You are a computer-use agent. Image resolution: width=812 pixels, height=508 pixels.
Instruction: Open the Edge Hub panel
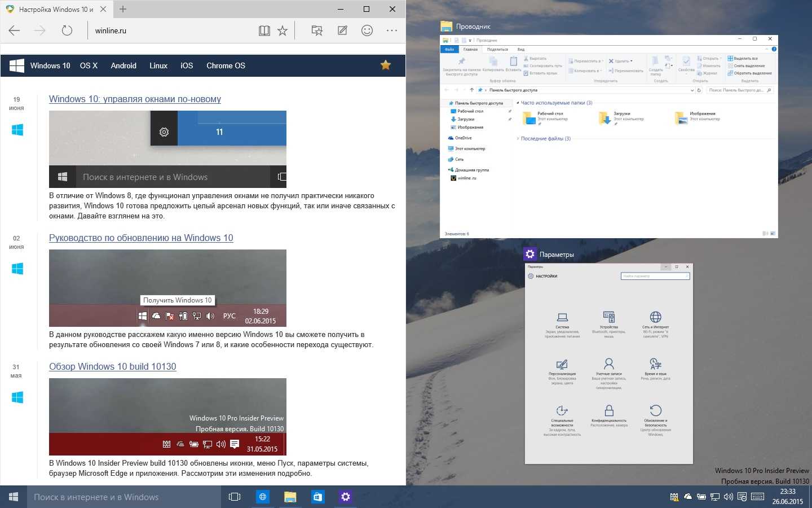coord(317,30)
